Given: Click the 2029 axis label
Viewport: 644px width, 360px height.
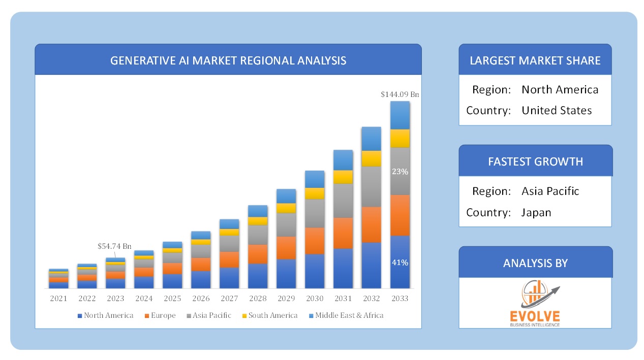Looking at the screenshot, I should coord(286,299).
